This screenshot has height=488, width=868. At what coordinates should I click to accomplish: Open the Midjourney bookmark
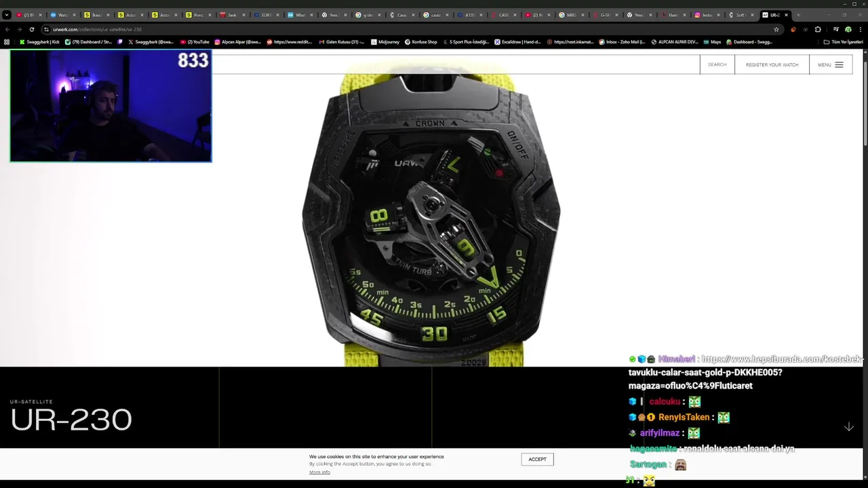384,42
